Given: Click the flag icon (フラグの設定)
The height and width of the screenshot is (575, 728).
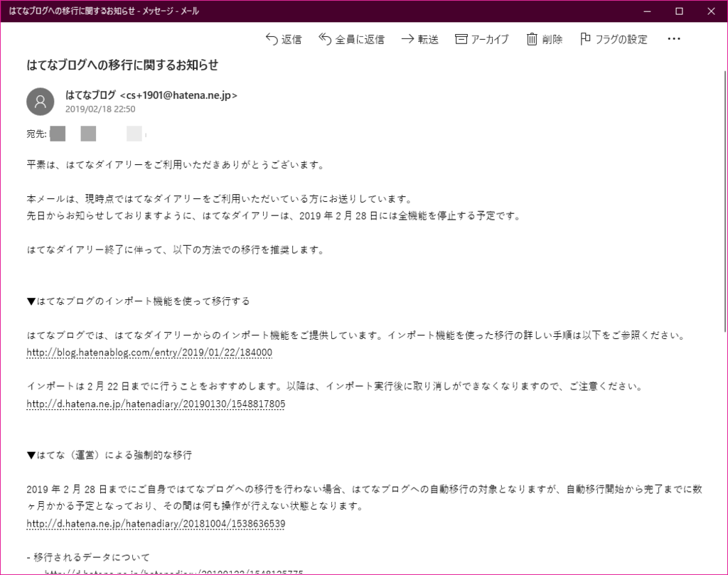Looking at the screenshot, I should [x=585, y=39].
